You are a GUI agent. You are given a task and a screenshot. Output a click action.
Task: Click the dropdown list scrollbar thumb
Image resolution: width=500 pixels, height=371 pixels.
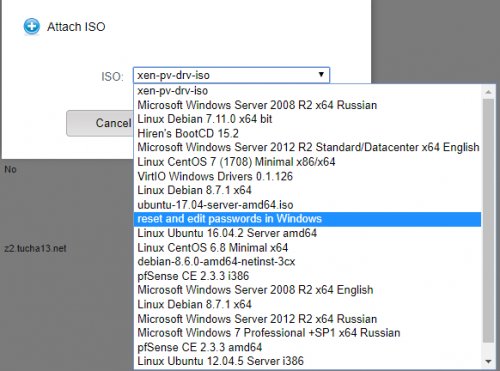click(x=489, y=220)
